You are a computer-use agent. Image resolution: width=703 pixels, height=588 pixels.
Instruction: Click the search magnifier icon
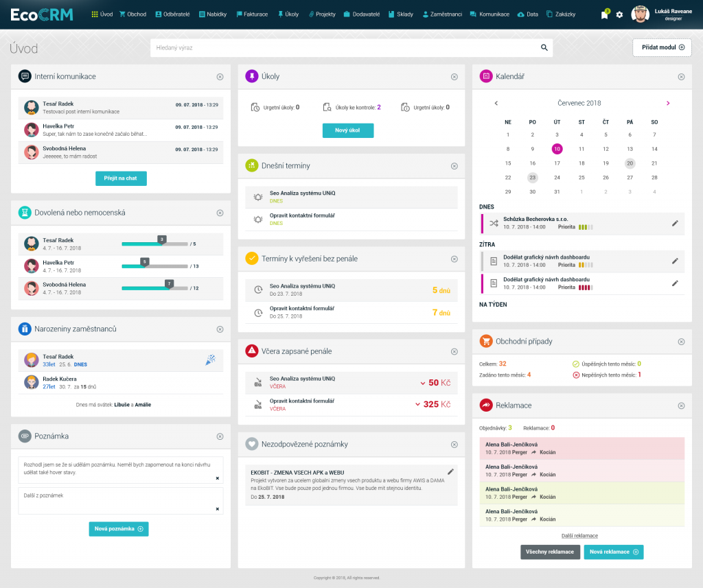coord(544,47)
